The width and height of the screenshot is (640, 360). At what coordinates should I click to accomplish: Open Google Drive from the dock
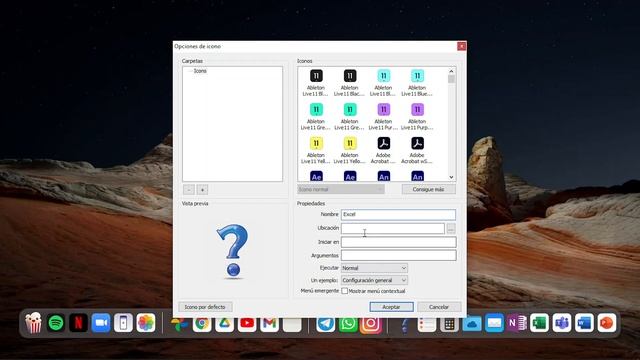(224, 324)
